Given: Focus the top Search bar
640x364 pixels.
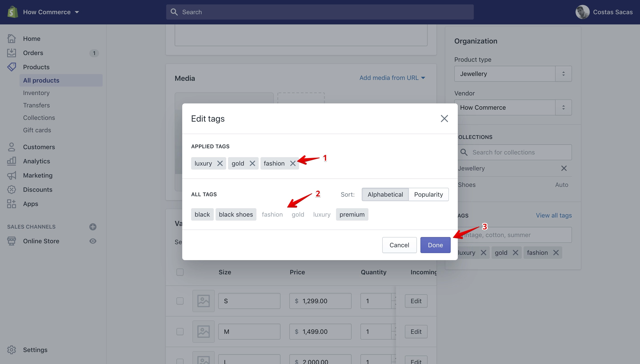Looking at the screenshot, I should click(320, 12).
